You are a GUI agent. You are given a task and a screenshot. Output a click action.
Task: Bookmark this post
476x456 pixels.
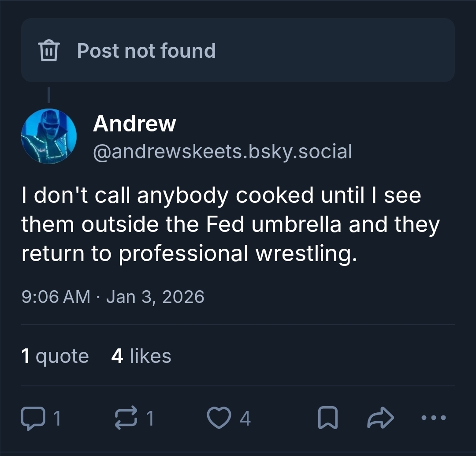tap(327, 418)
